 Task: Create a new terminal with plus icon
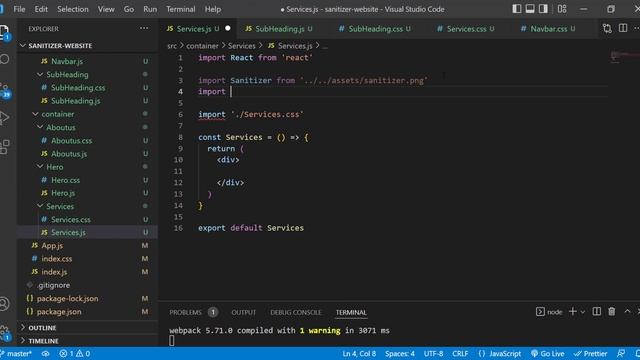click(x=573, y=312)
